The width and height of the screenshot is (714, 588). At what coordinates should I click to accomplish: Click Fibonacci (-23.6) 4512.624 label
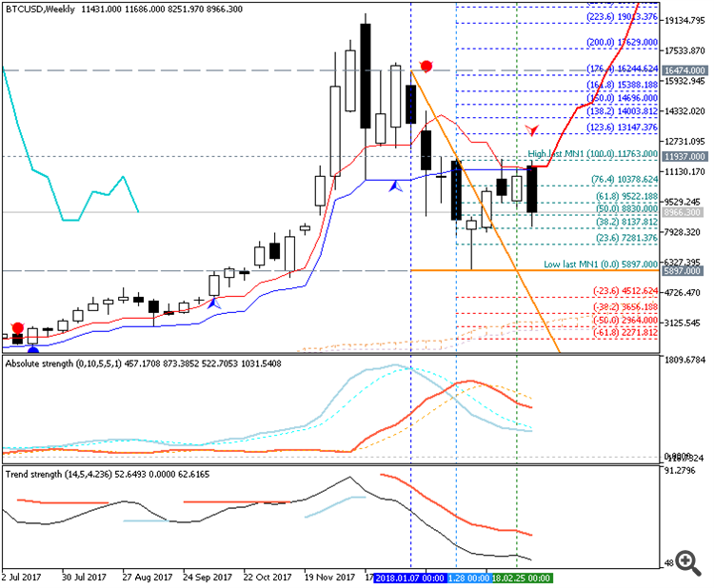click(x=625, y=291)
